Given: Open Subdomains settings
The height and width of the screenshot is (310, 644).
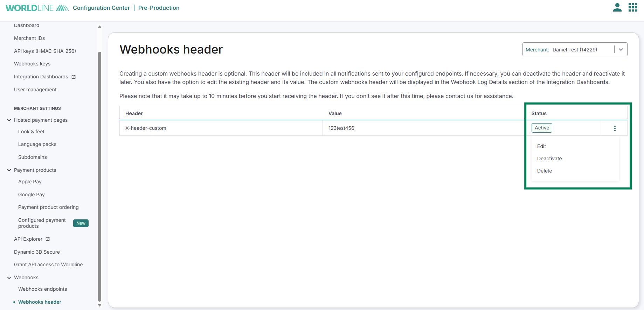Looking at the screenshot, I should point(33,157).
